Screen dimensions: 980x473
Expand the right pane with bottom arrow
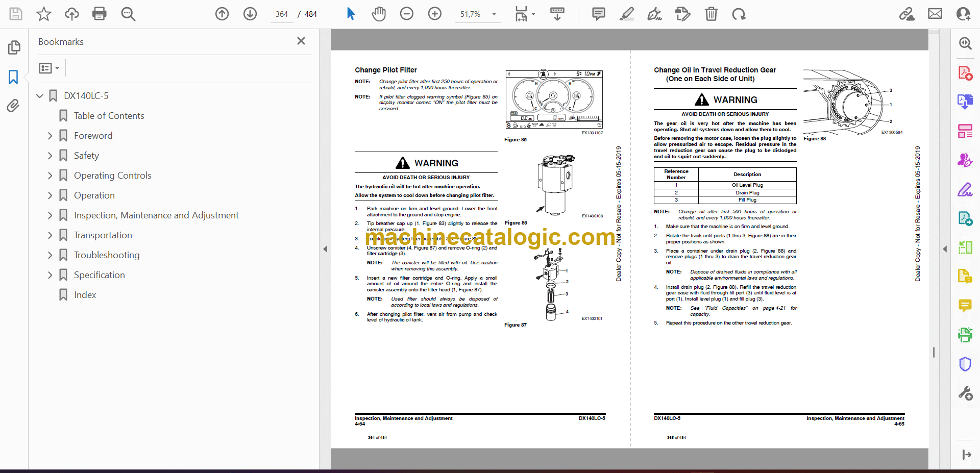[x=966, y=455]
